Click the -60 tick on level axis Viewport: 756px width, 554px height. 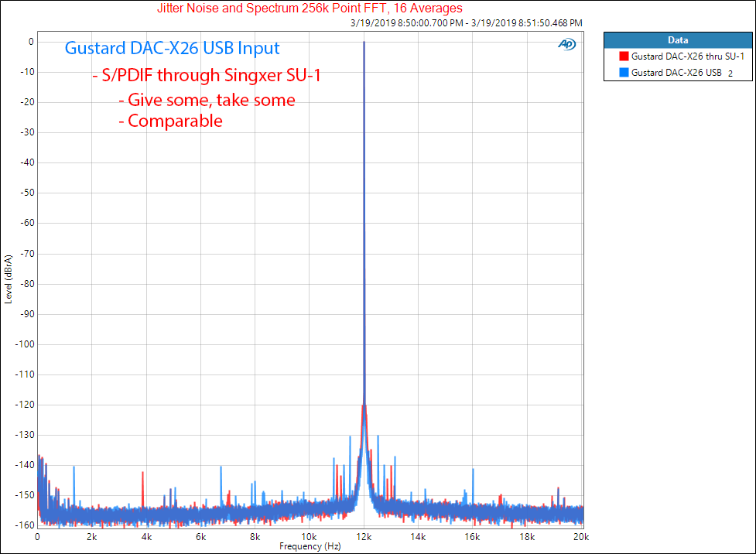click(28, 223)
